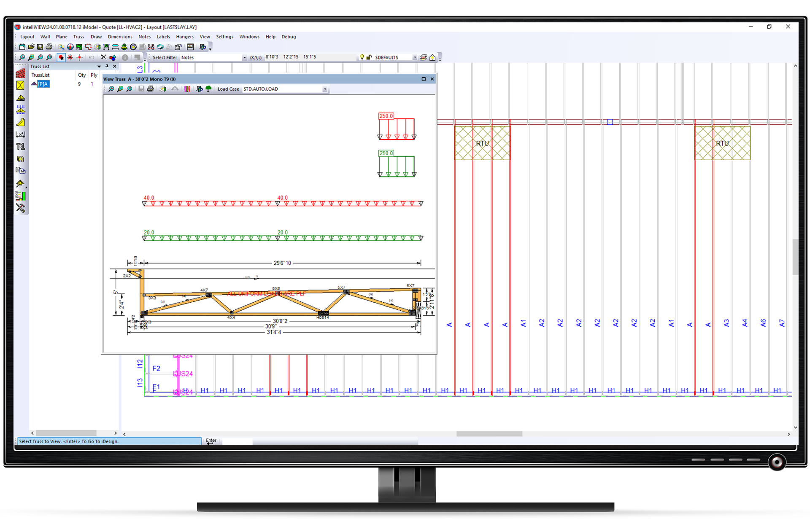Viewport: 810px width, 532px height.
Task: Click the zoom all icon in View Truss toolbar
Action: click(x=111, y=89)
